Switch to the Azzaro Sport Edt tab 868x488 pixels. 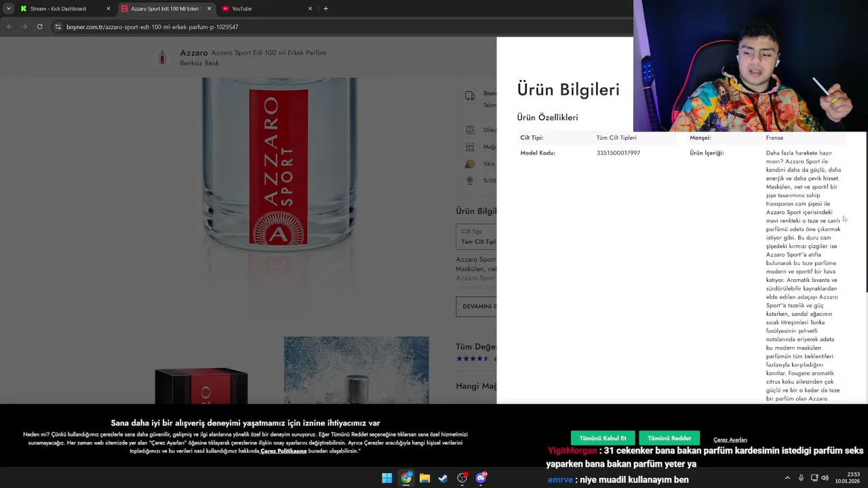tap(166, 9)
